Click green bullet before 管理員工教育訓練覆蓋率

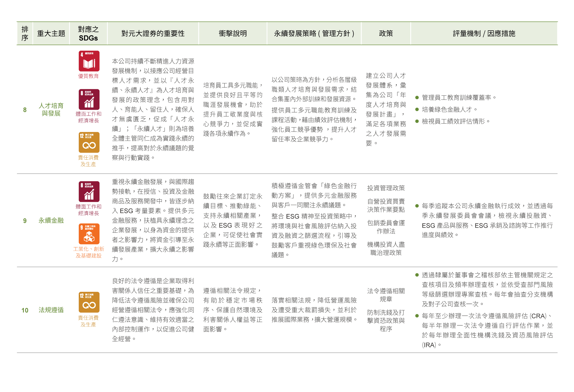(417, 97)
